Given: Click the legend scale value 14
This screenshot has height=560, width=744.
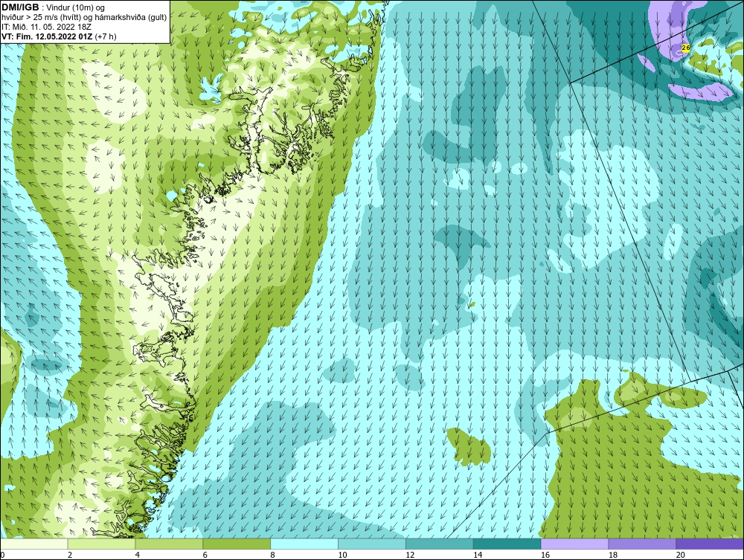Looking at the screenshot, I should pyautogui.click(x=478, y=555).
